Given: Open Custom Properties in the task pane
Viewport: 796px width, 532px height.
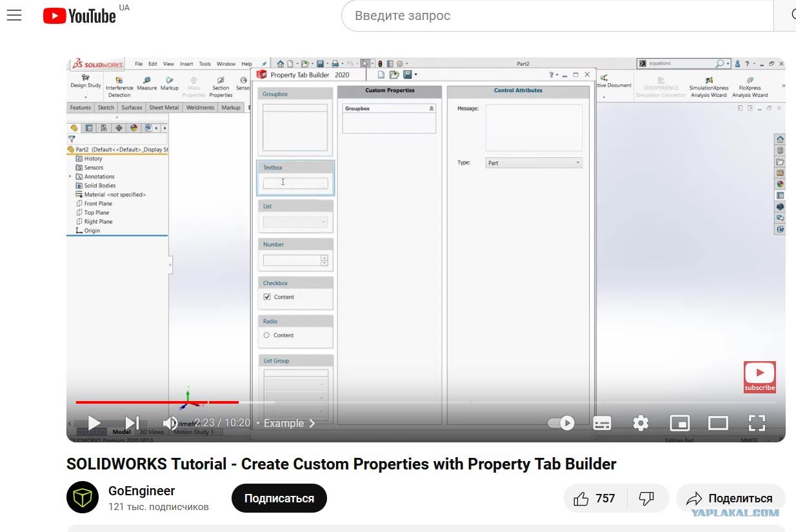Looking at the screenshot, I should click(x=780, y=195).
